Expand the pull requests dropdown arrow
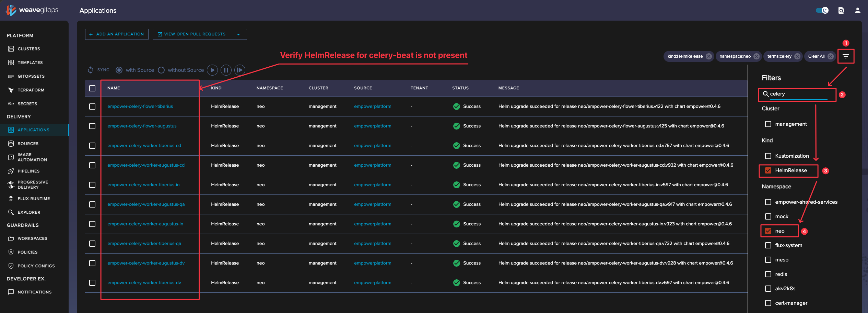The width and height of the screenshot is (868, 313). pos(238,34)
